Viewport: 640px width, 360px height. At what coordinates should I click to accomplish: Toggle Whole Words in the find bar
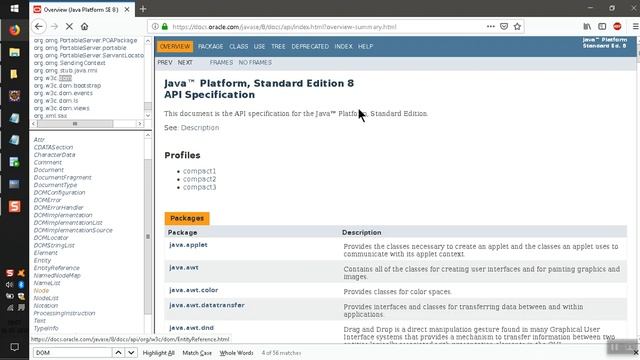click(236, 353)
